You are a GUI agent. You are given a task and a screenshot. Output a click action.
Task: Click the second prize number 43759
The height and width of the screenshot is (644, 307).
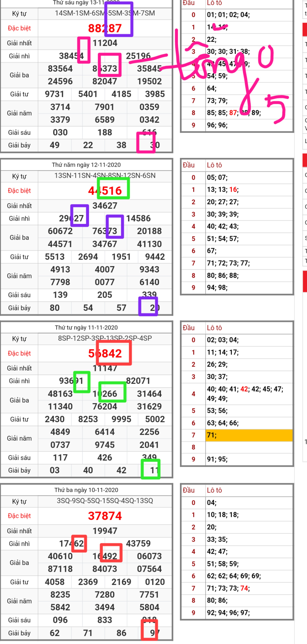click(138, 543)
